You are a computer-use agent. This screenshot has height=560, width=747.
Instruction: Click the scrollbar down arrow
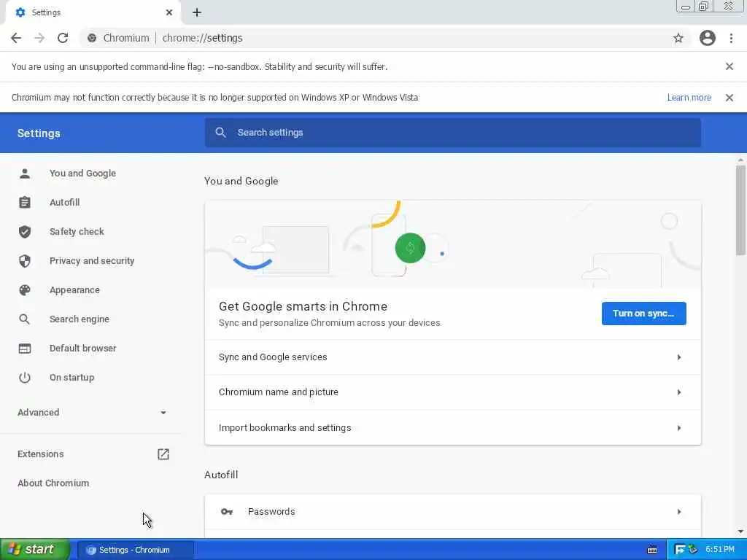coord(740,532)
